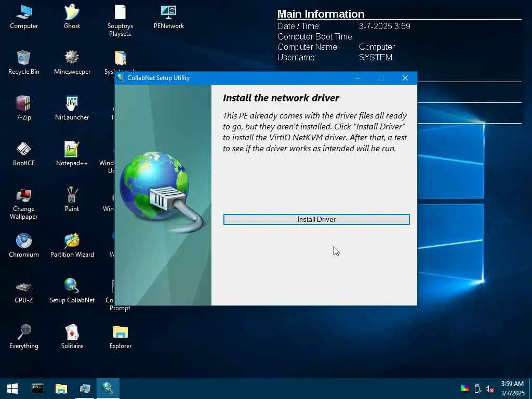
Task: Minimize the CollabNet Setup Utility window
Action: (x=357, y=78)
